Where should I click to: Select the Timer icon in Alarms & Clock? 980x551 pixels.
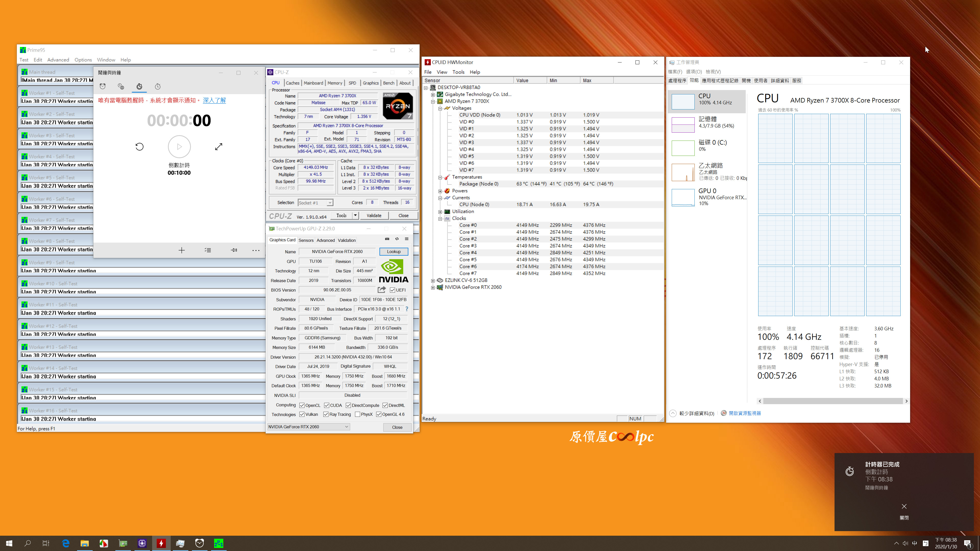coord(139,86)
